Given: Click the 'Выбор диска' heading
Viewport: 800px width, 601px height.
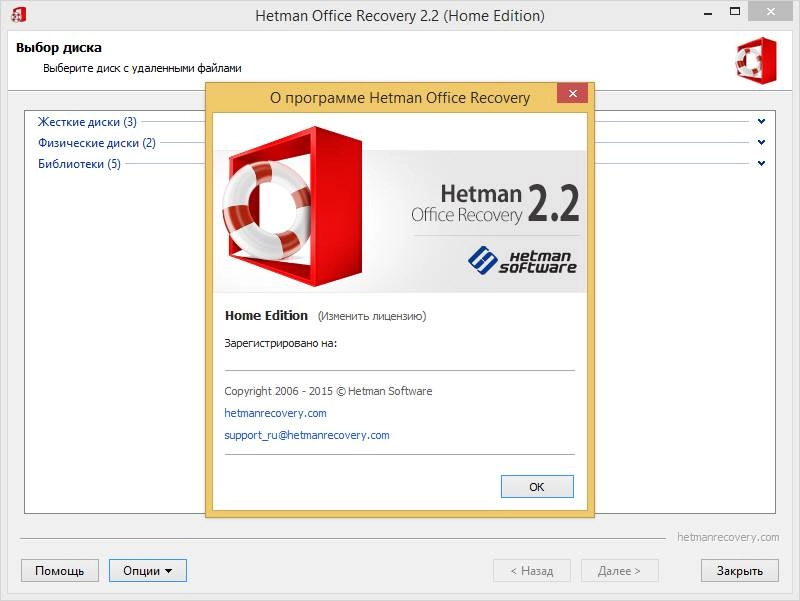Looking at the screenshot, I should coord(59,48).
